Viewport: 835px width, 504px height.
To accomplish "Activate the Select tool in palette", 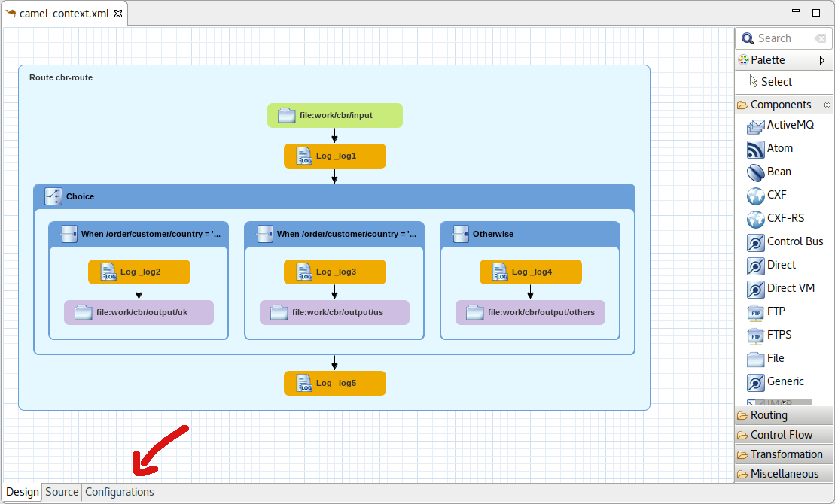I will click(x=776, y=82).
